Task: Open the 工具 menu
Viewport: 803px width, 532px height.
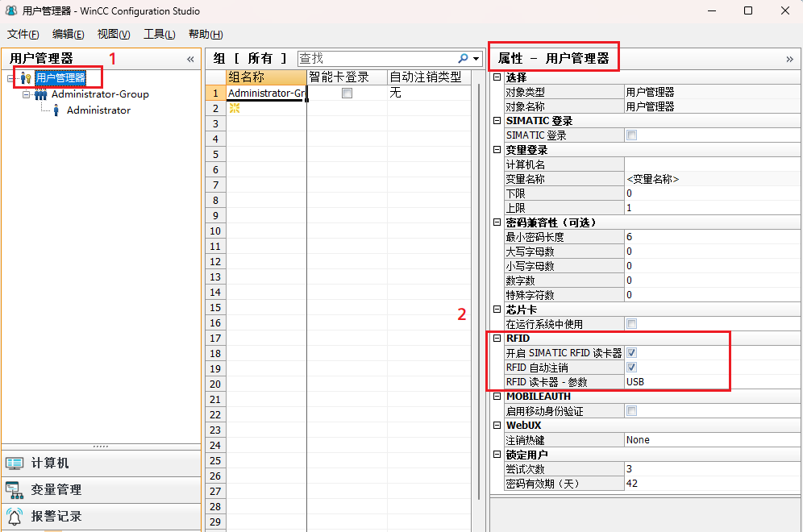Action: pyautogui.click(x=159, y=34)
